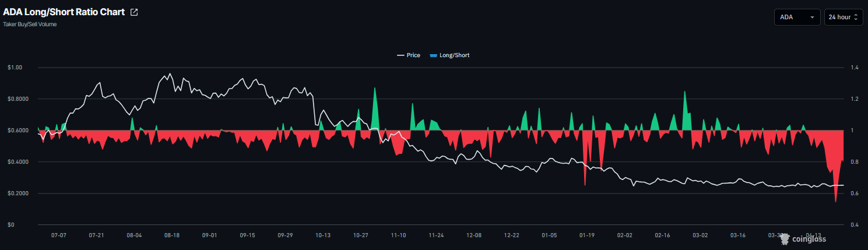Click the $1.00 price axis label
The image size is (868, 250).
tap(15, 68)
